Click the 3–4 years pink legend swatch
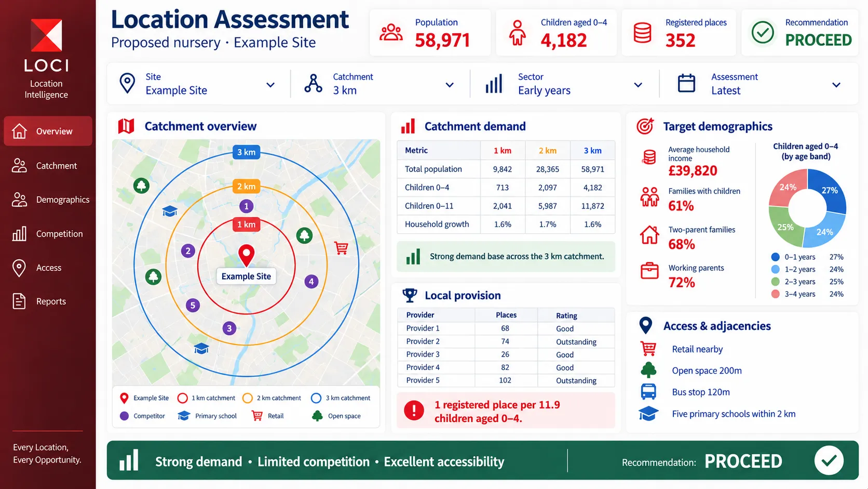 coord(776,294)
